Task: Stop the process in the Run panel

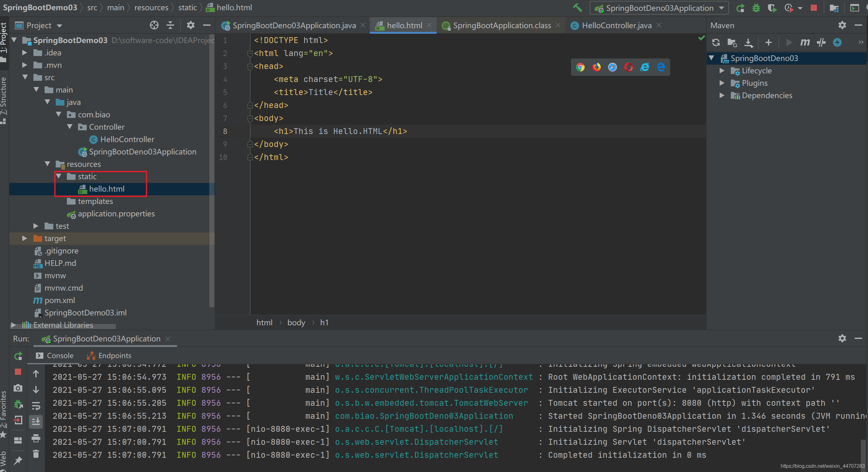Action: point(18,372)
